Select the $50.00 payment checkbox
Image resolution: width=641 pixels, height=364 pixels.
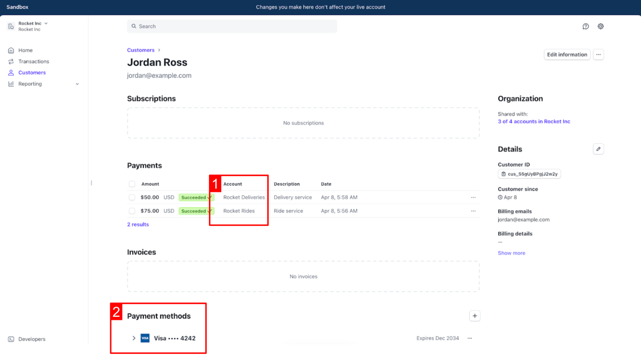click(x=132, y=197)
